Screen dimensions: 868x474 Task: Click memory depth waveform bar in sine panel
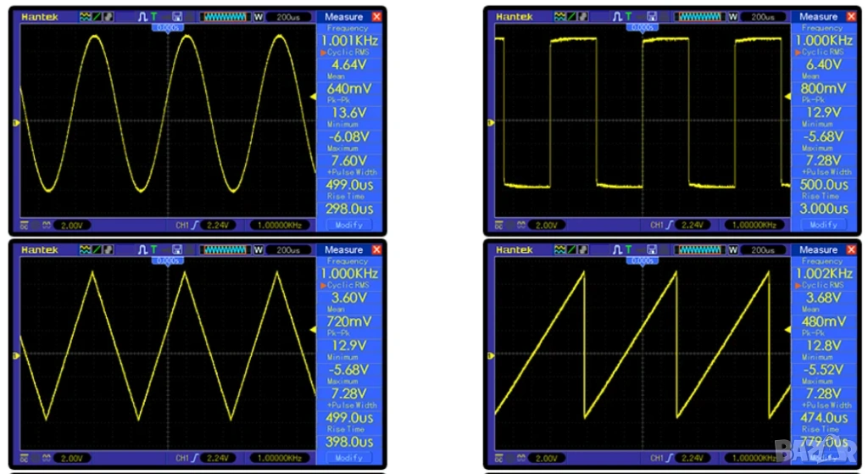(x=225, y=17)
